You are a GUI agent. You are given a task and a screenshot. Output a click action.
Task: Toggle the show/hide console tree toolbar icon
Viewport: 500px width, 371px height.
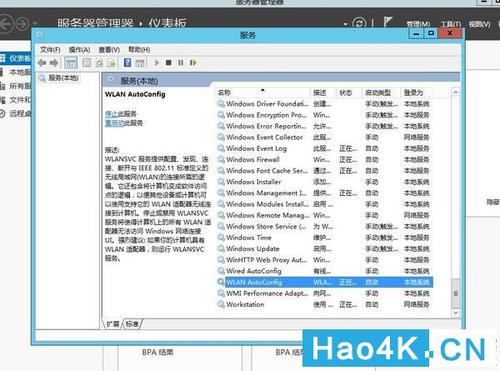[71, 63]
